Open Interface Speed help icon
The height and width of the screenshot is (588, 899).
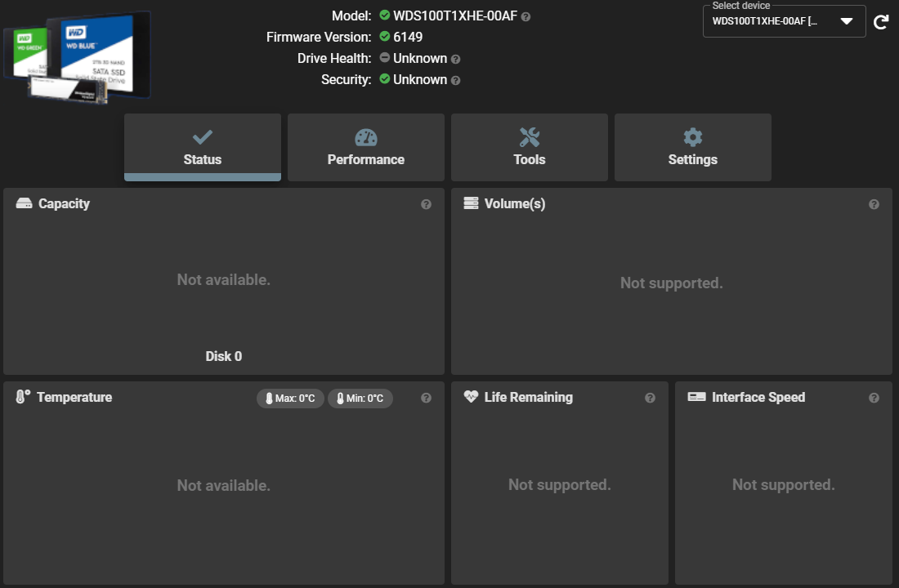click(874, 398)
